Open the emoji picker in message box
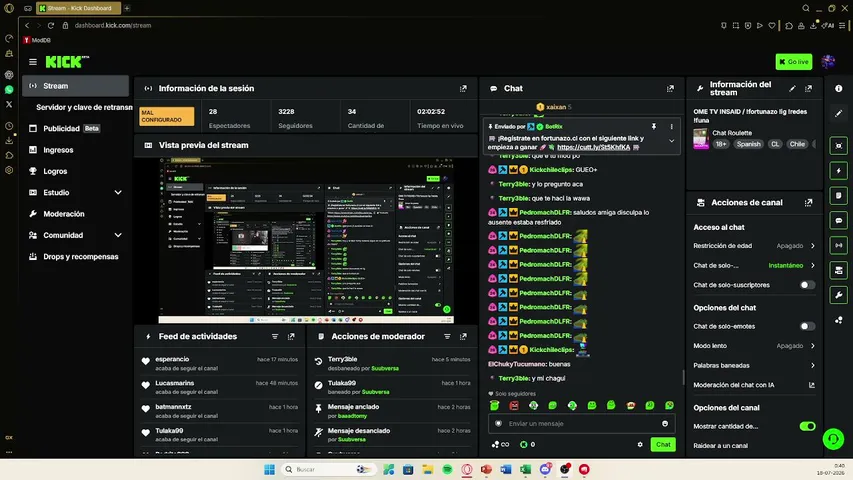 coord(665,423)
